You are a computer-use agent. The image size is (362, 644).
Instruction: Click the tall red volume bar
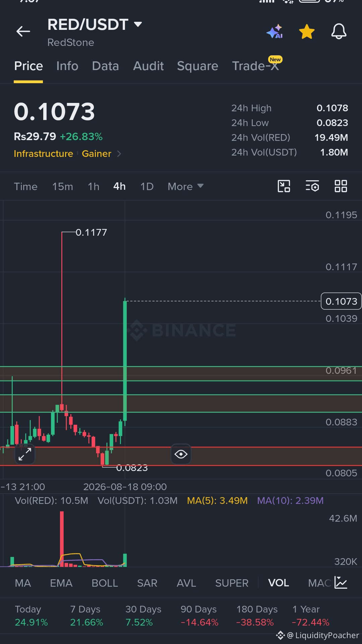coord(62,539)
